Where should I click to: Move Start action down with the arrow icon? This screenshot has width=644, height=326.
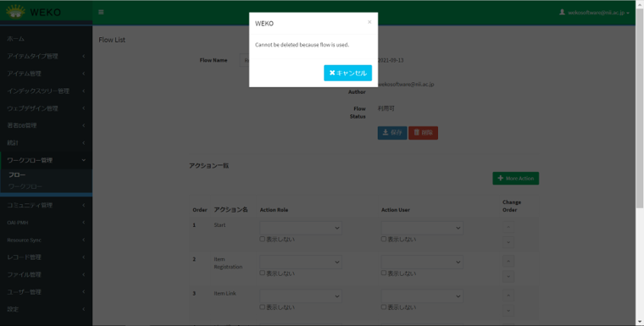pos(508,242)
